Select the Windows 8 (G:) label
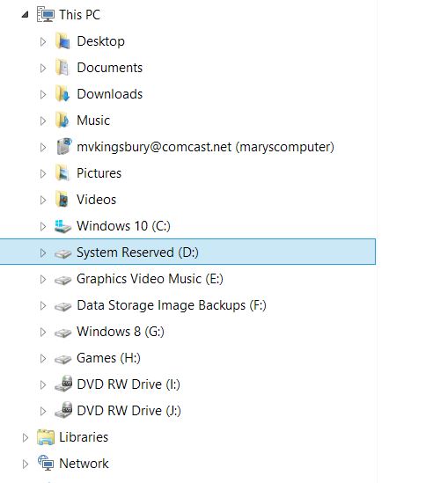 (121, 332)
